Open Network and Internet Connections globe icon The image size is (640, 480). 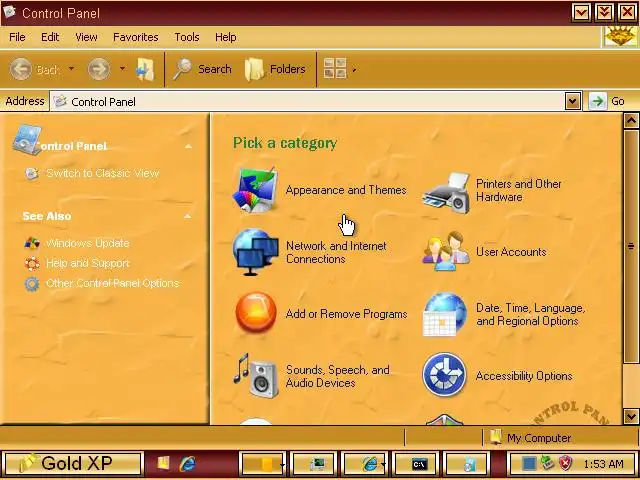(x=256, y=252)
